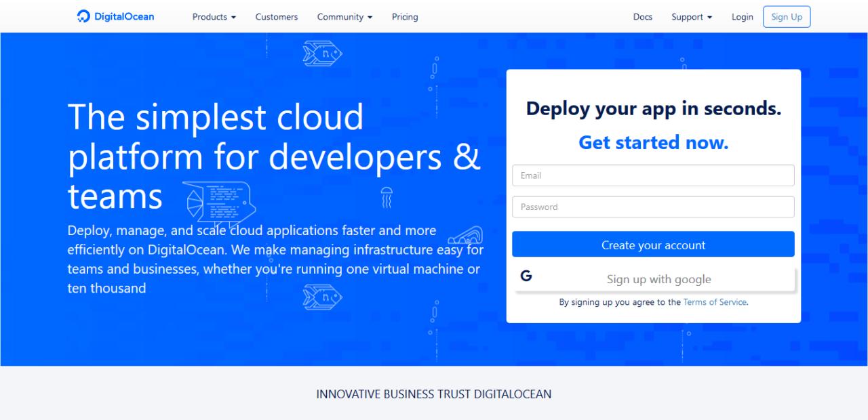Open the Terms of Service link
This screenshot has width=868, height=420.
tap(715, 302)
